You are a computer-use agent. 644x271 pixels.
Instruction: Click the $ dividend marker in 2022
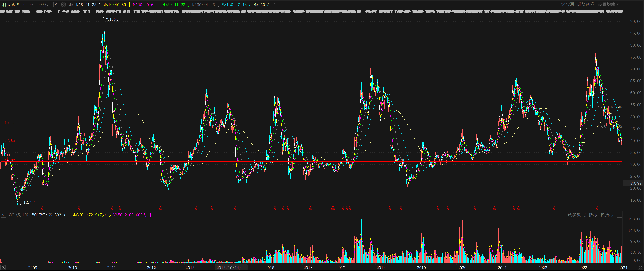coord(554,208)
